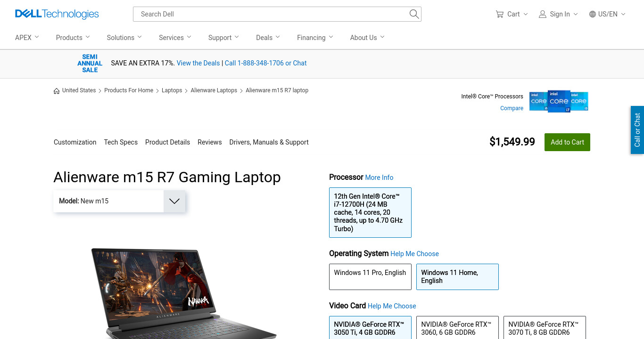Open the View the Deals link
Viewport: 644px width, 339px height.
[198, 63]
